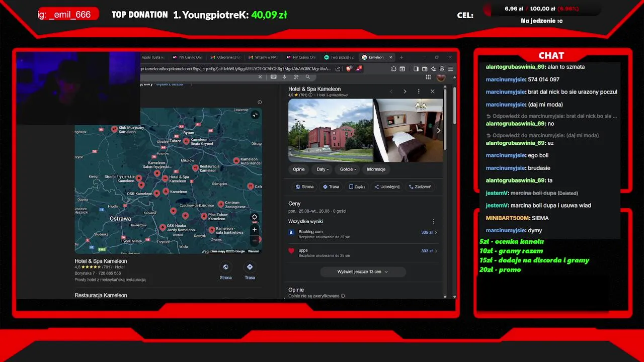
Task: Go to next result in hotel panel
Action: [x=405, y=92]
